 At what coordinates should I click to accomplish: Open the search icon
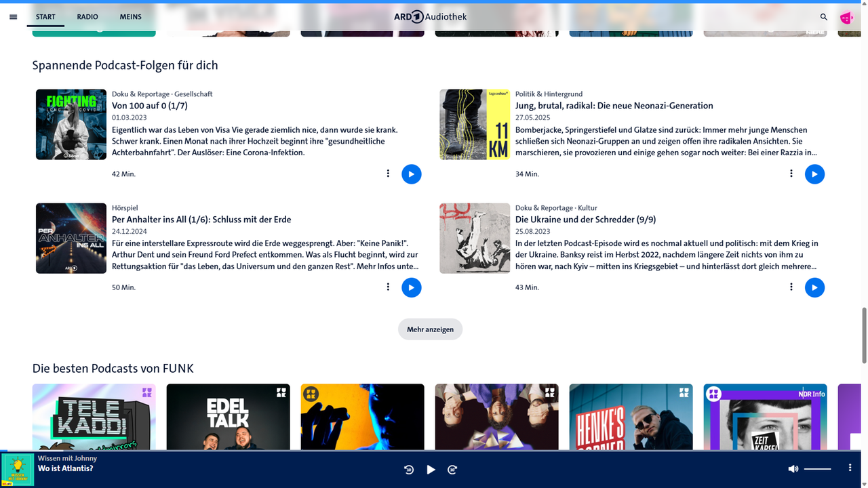click(824, 17)
